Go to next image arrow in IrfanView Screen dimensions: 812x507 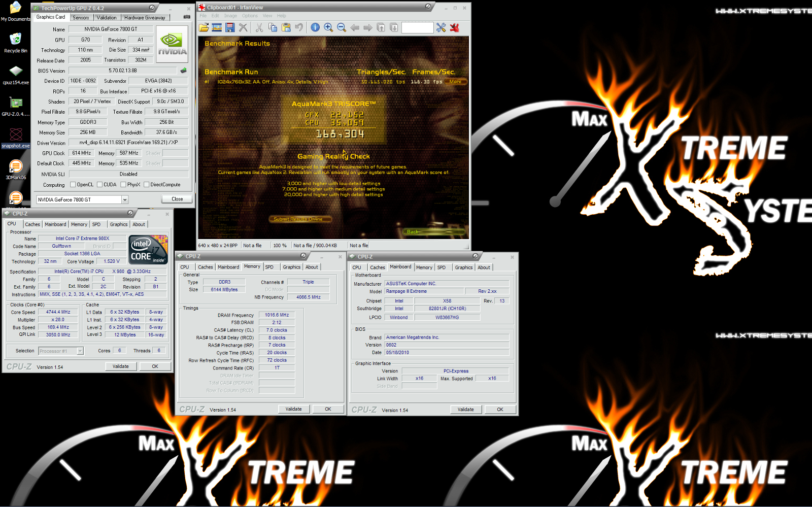pos(368,27)
